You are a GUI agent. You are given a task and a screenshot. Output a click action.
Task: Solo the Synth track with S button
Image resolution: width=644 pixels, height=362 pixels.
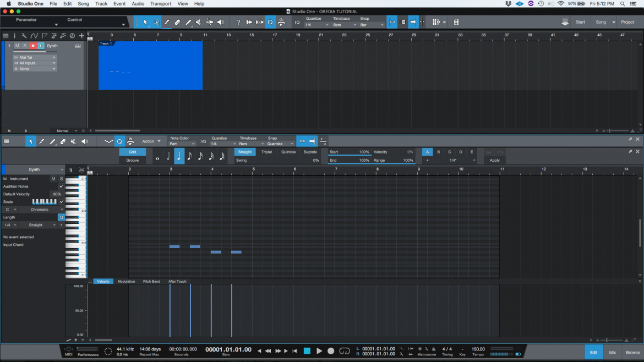(25, 46)
